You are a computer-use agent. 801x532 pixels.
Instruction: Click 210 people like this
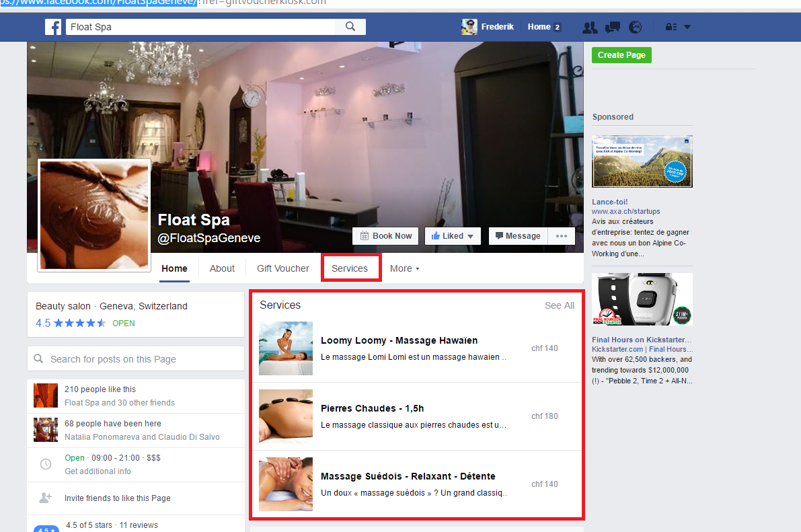pos(100,389)
